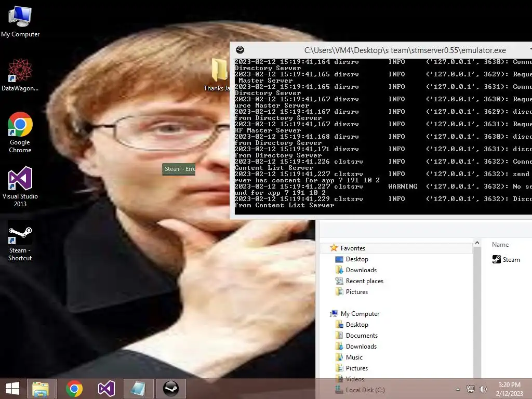This screenshot has width=532, height=399.
Task: Open the My Computer desktop icon
Action: pos(20,22)
